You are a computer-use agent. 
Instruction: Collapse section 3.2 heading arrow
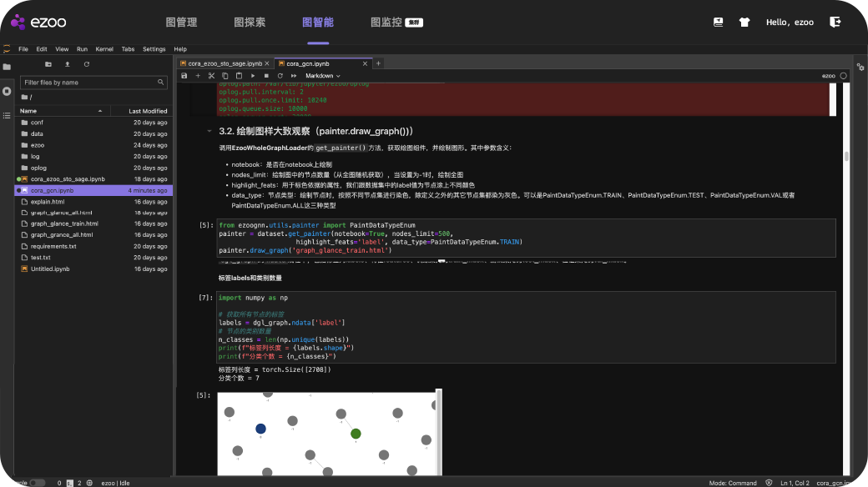pos(209,132)
